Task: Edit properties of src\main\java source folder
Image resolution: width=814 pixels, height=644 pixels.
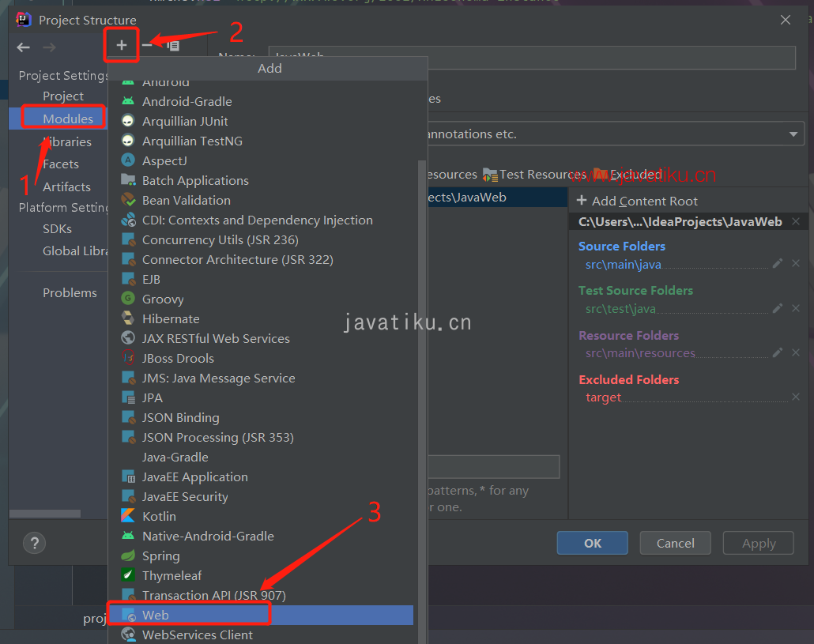Action: [777, 264]
